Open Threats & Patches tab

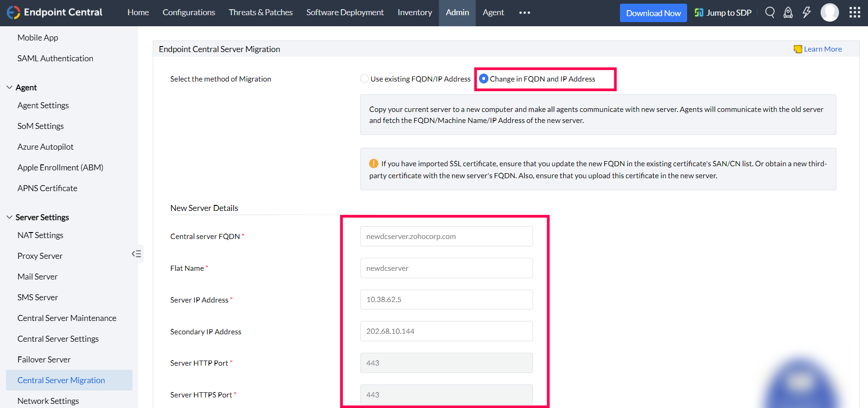(x=260, y=12)
